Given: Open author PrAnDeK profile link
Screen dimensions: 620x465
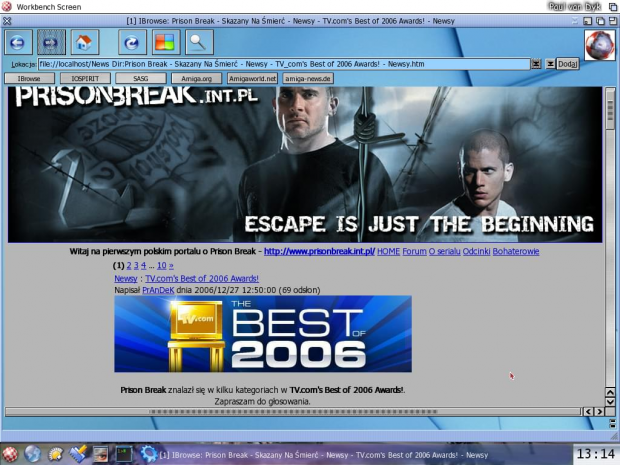Looking at the screenshot, I should [x=158, y=290].
